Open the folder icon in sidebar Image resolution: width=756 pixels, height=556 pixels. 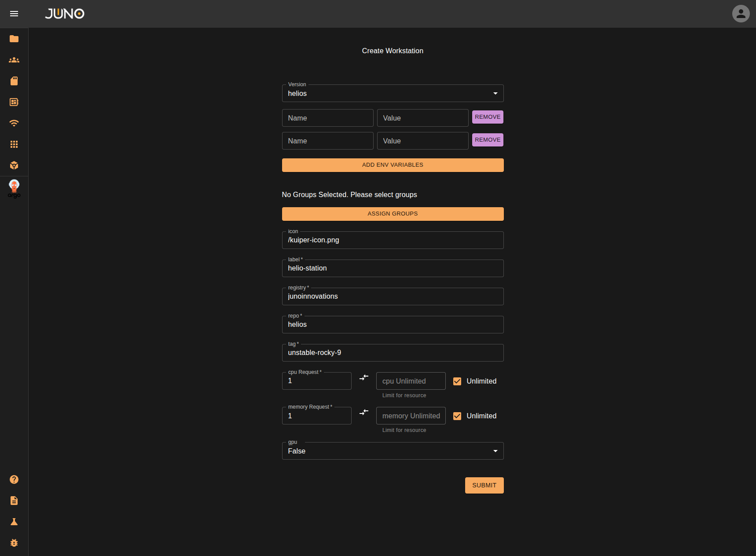tap(14, 39)
